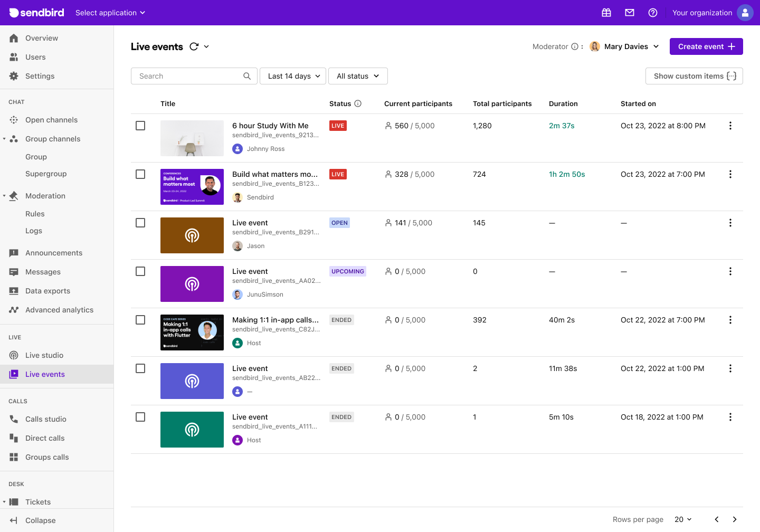
Task: Select checkbox for Making 1:1 in-app calls
Action: (x=140, y=320)
